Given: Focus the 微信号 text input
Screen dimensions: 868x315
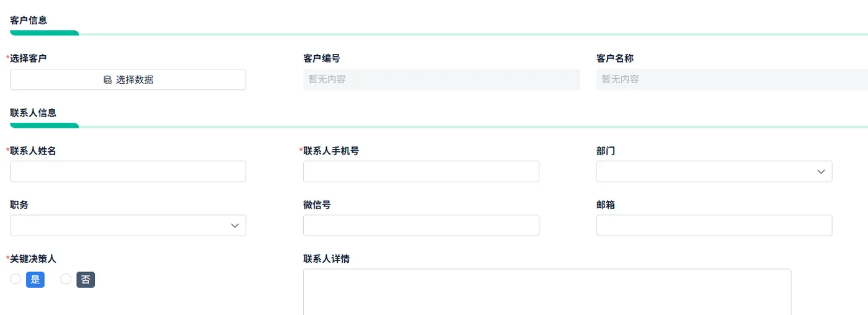Looking at the screenshot, I should click(x=421, y=226).
